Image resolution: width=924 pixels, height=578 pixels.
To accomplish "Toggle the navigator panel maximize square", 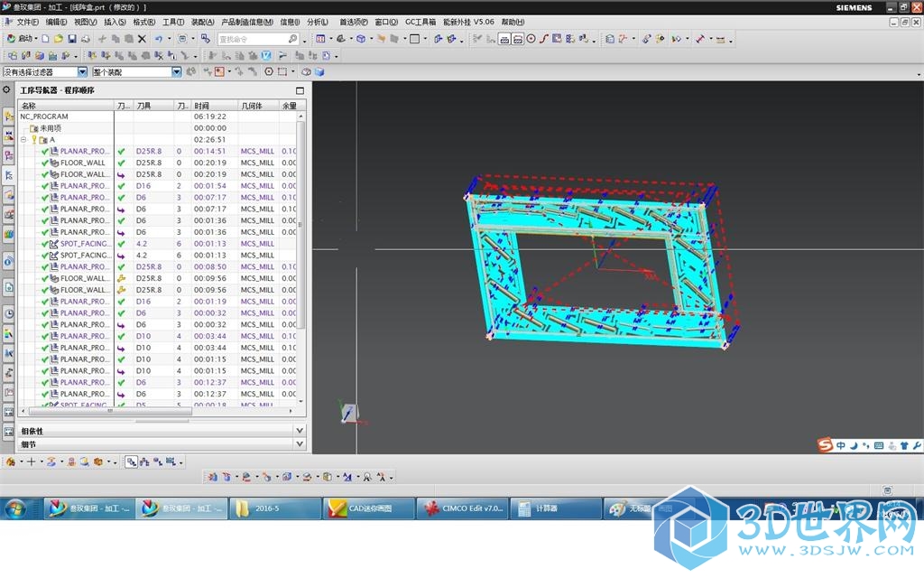I will [x=300, y=91].
